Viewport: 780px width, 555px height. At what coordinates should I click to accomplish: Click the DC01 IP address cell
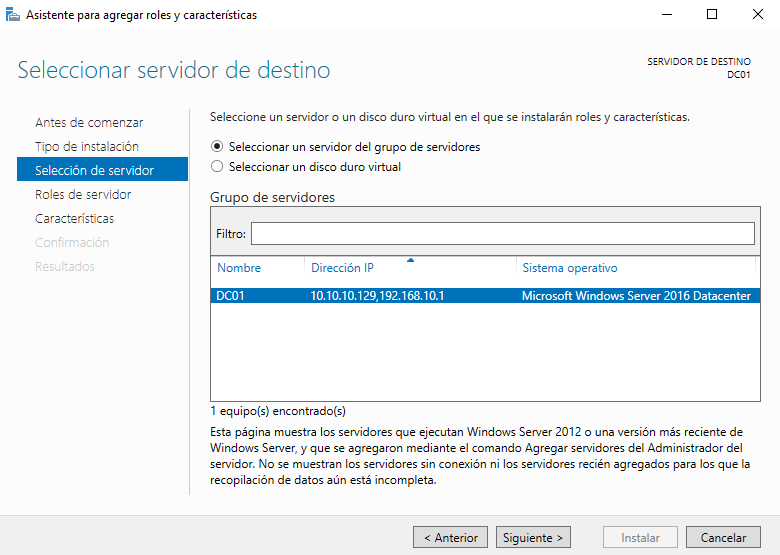coord(376,296)
